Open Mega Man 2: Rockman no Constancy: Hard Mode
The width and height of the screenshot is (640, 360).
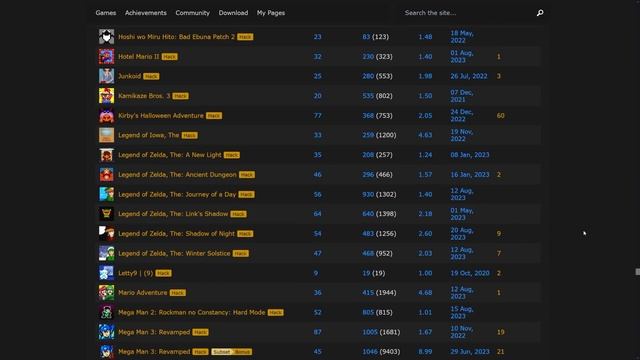click(192, 312)
